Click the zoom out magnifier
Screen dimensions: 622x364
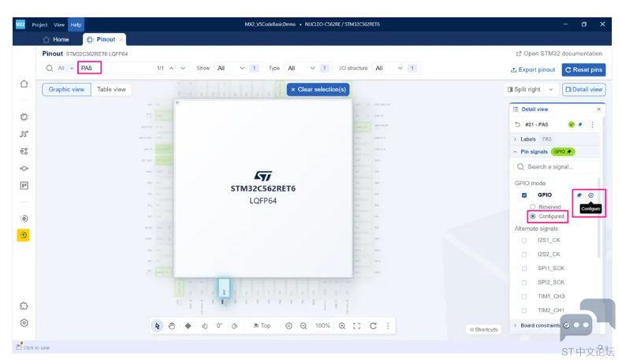point(304,325)
